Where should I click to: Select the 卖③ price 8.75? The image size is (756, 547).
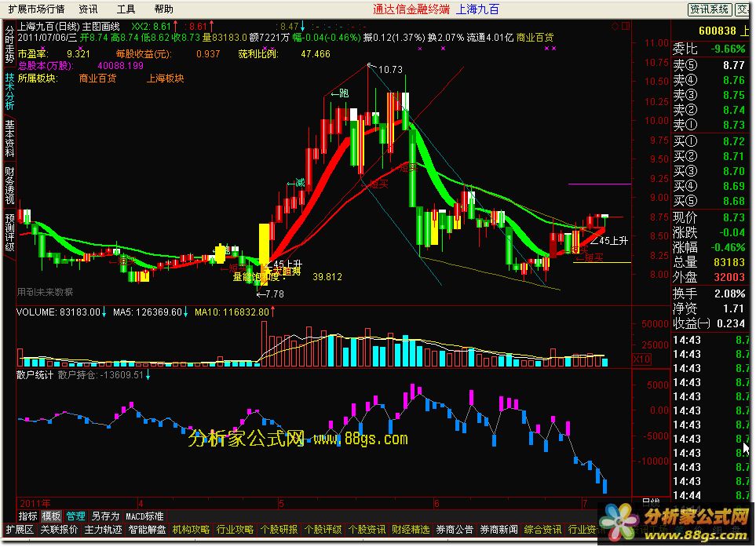(733, 95)
